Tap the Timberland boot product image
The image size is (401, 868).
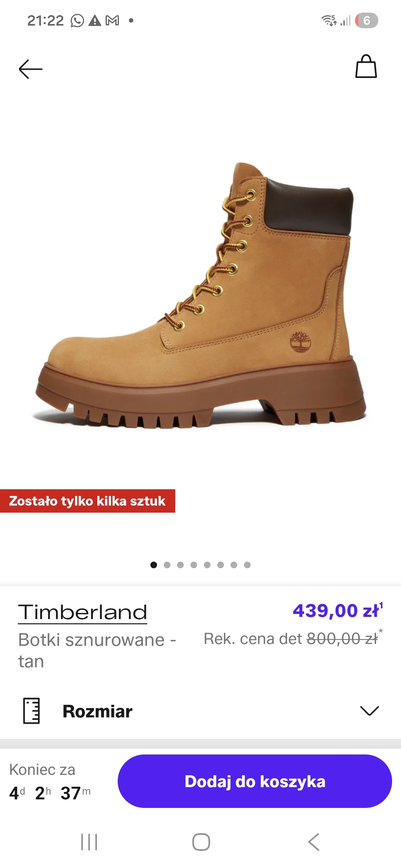point(200,295)
